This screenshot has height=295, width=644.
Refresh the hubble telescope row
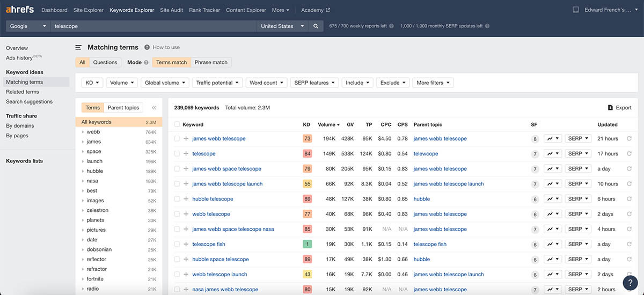coord(629,199)
